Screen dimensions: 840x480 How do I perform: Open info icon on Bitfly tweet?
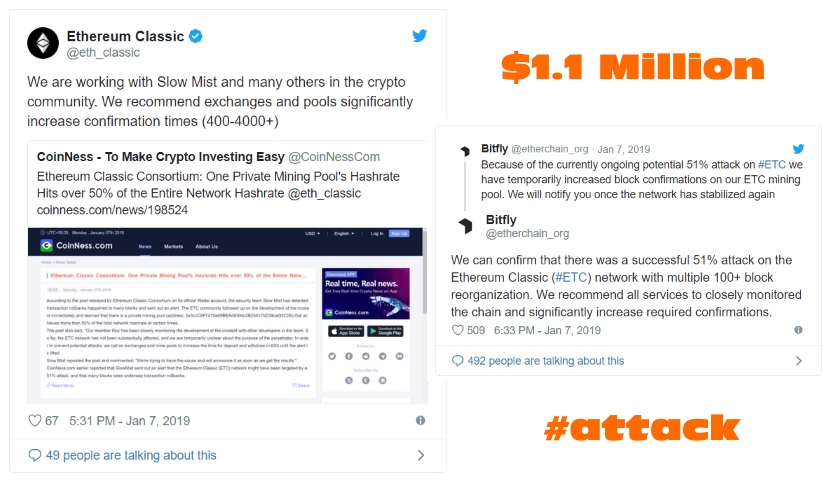[x=798, y=330]
